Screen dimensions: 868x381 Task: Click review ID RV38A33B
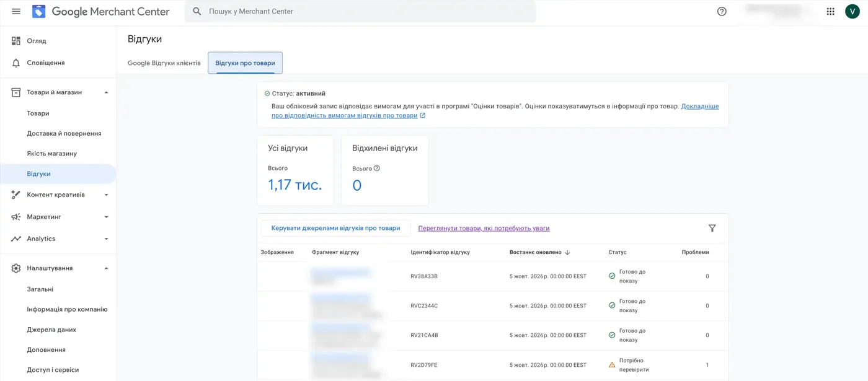coord(424,276)
